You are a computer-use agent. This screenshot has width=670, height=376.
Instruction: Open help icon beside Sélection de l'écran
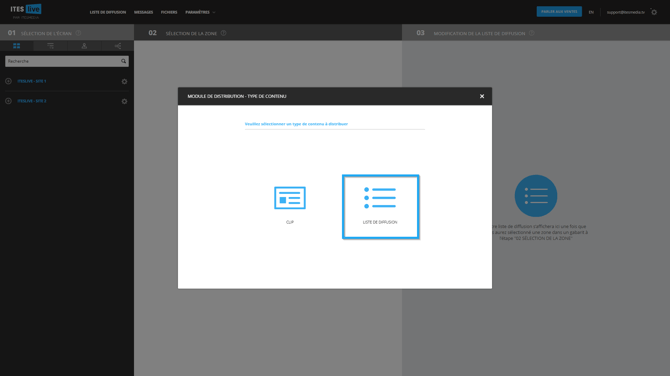pyautogui.click(x=78, y=33)
